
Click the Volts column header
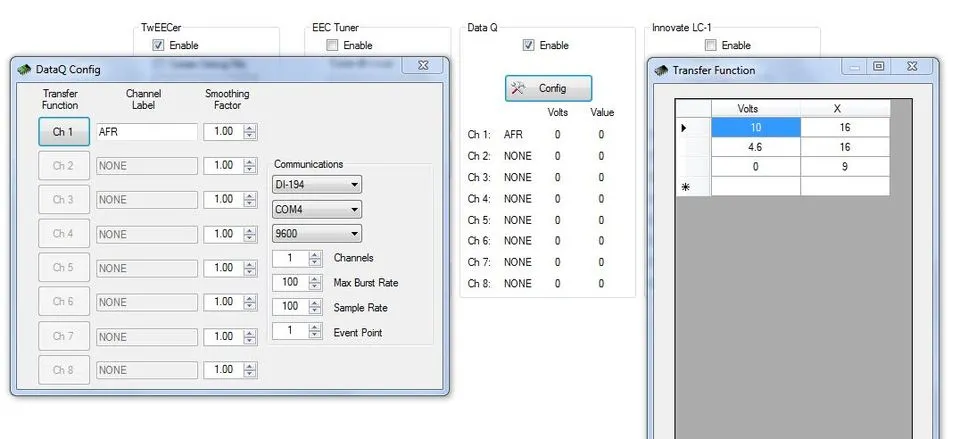[x=756, y=109]
